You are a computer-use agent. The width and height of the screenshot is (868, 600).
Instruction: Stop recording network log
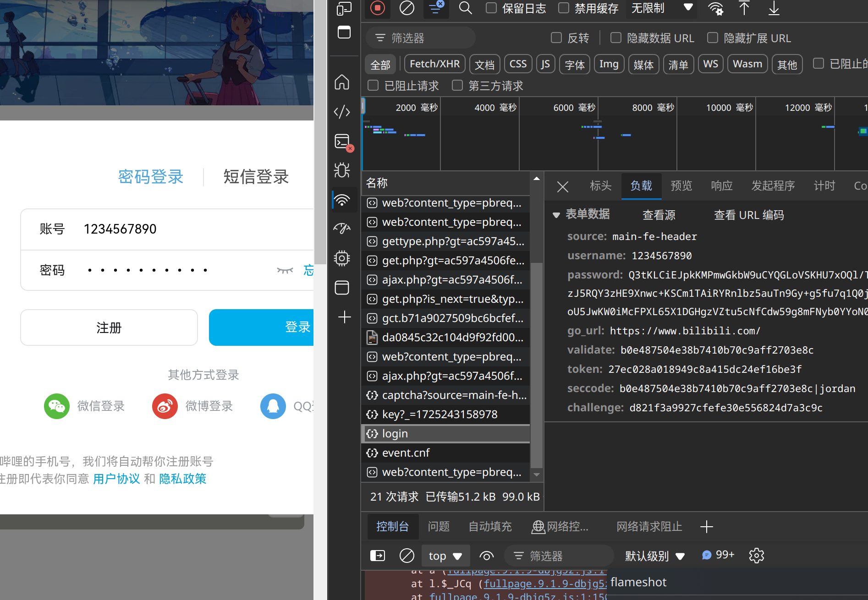[x=378, y=8]
